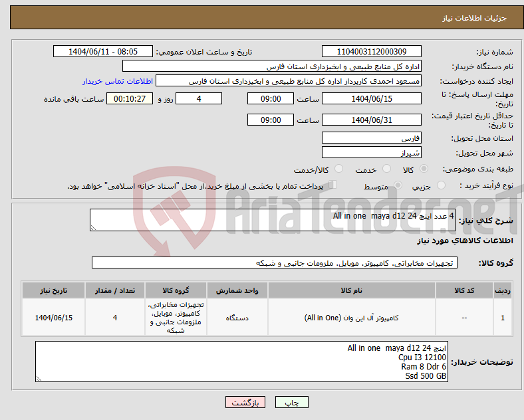Click the response deadline date 1404/06/15 field
This screenshot has width=524, height=420.
[371, 99]
